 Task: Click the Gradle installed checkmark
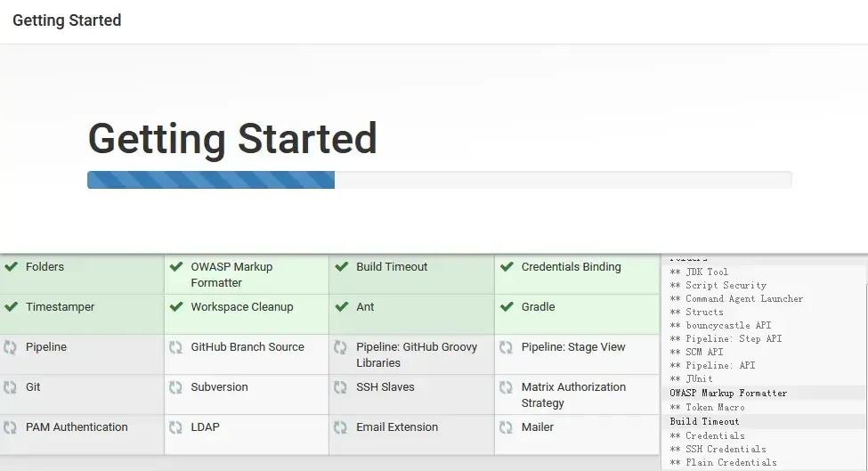coord(507,307)
